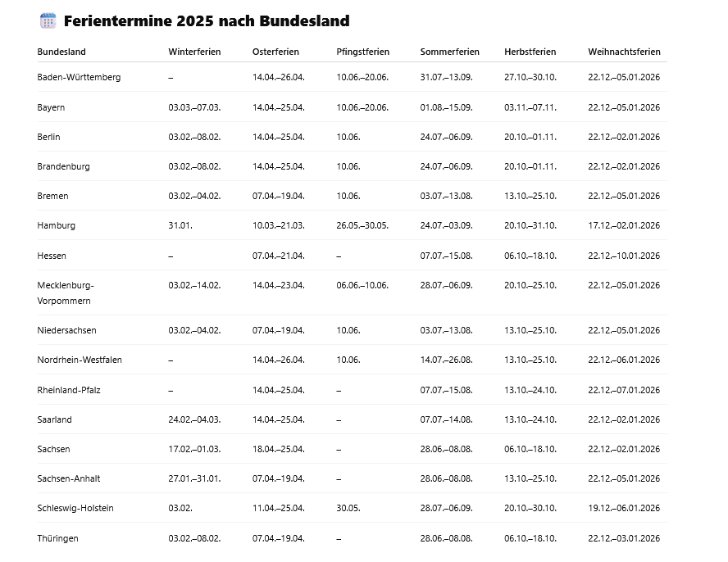Click the Bundesland column header
Viewport: 728px width, 562px height.
point(61,52)
